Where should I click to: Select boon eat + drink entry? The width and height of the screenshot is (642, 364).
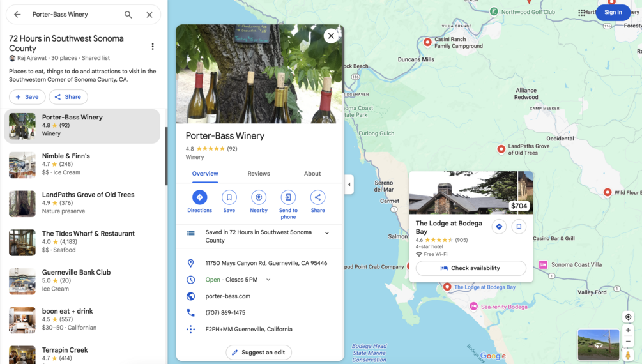(82, 319)
